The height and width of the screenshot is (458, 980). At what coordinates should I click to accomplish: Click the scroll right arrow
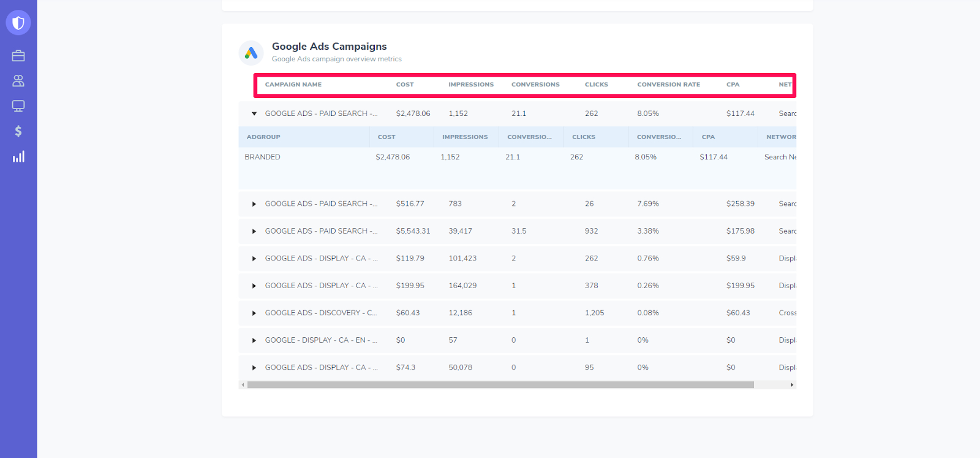792,385
